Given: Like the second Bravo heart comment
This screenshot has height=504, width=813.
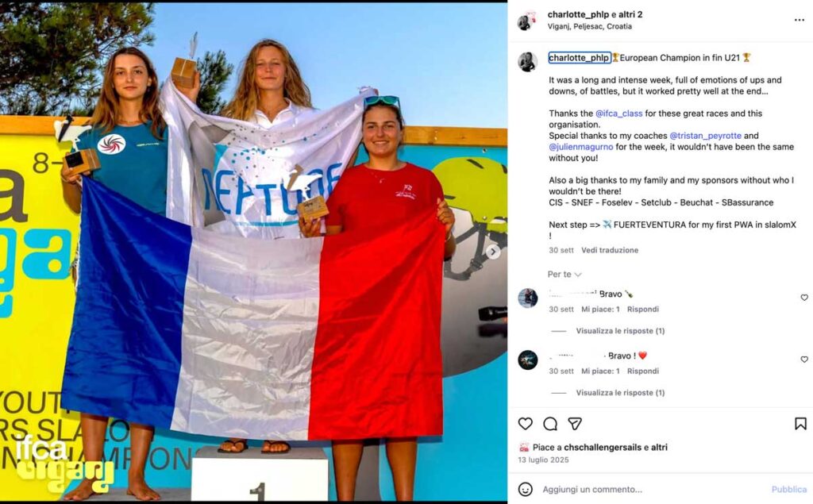Looking at the screenshot, I should [x=804, y=360].
